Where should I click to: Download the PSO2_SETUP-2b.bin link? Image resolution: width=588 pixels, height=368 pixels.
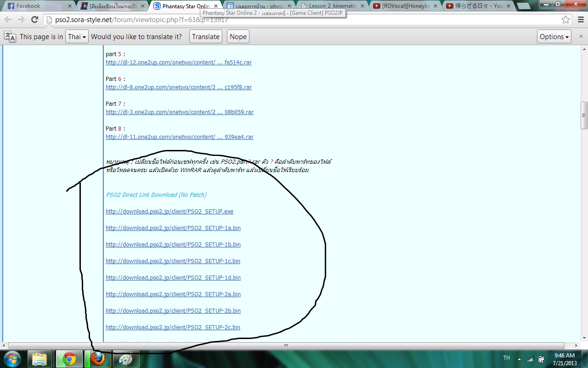(x=173, y=311)
